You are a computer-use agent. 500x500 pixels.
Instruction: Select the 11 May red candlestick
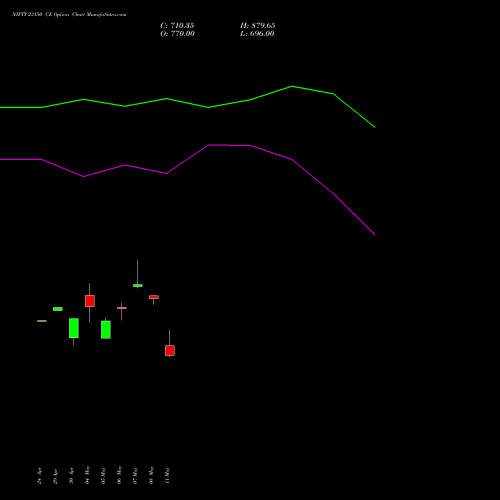point(170,350)
